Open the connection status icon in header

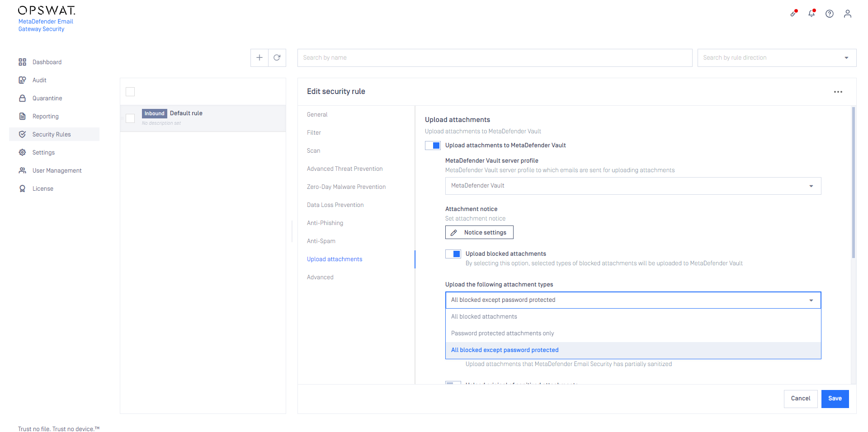click(793, 13)
